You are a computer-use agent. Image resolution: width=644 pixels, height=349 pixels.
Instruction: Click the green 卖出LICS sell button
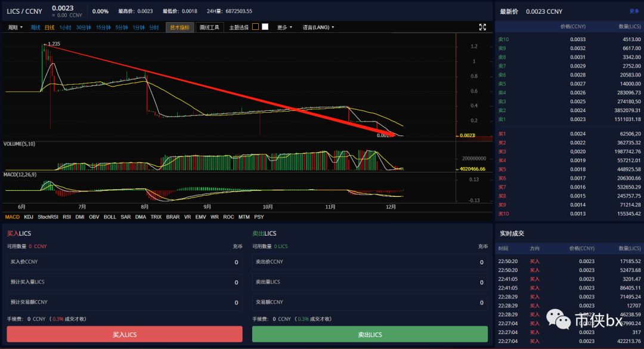[370, 334]
